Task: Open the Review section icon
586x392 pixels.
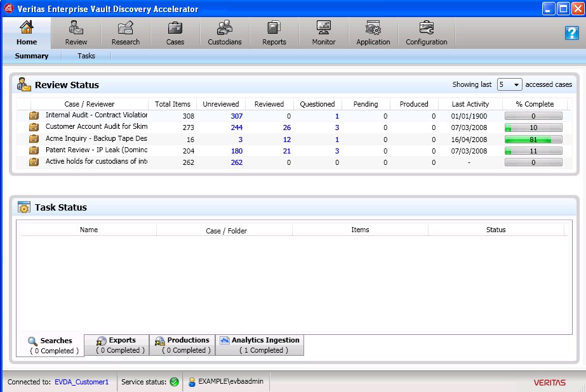Action: point(76,28)
